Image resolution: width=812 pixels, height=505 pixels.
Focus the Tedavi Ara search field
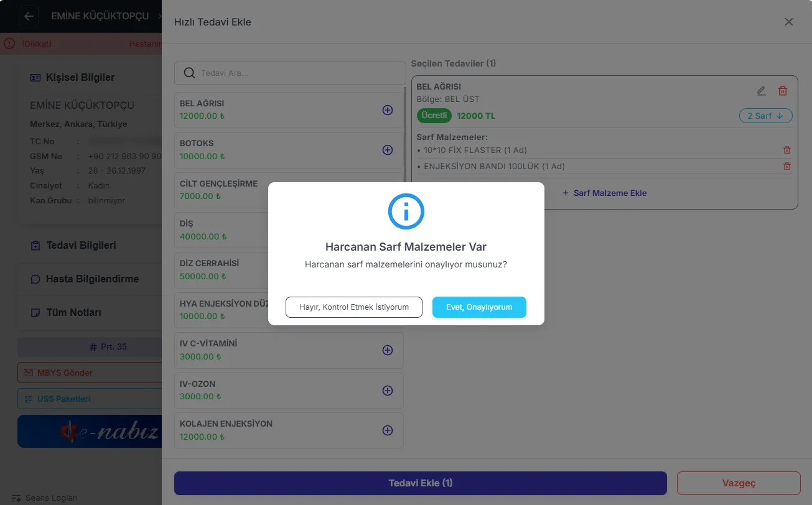click(290, 73)
